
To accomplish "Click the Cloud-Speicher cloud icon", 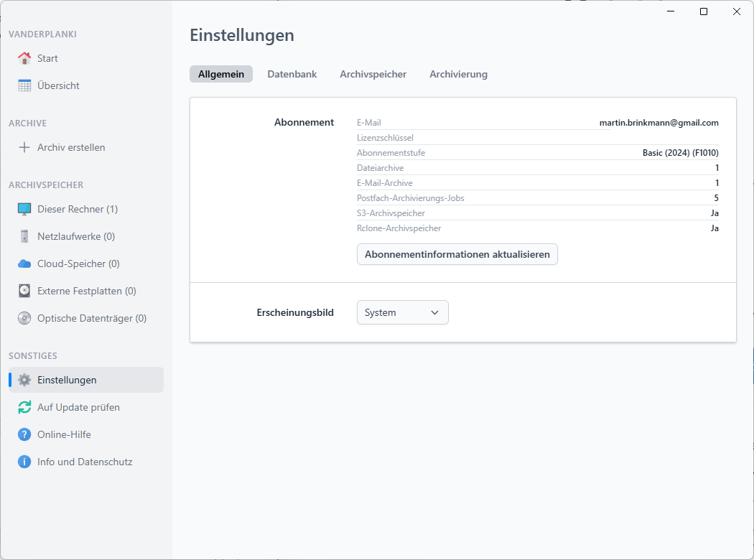I will coord(24,263).
